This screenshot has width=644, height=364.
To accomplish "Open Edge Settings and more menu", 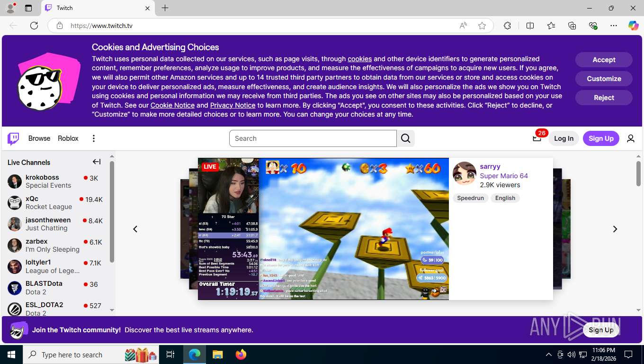I will 614,26.
